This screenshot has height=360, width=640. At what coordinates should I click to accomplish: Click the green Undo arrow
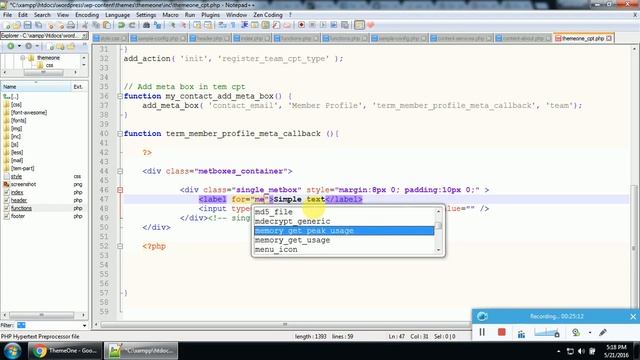(121, 25)
